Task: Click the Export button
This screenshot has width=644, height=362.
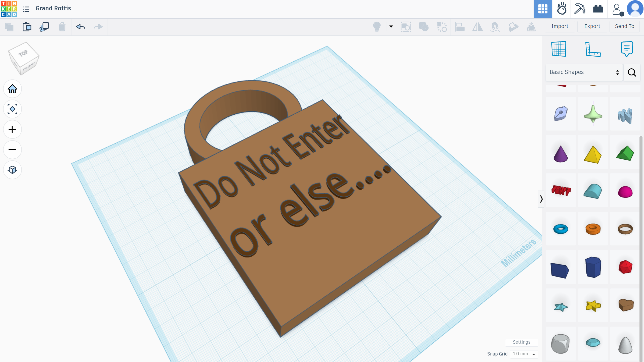Action: point(592,26)
